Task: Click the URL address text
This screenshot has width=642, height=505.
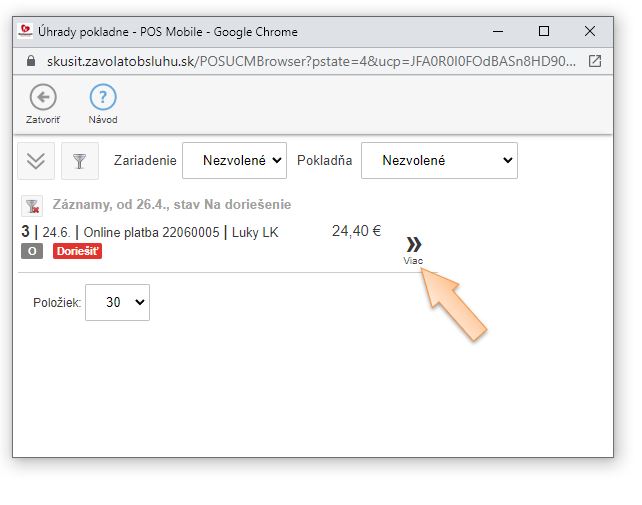Action: 300,61
